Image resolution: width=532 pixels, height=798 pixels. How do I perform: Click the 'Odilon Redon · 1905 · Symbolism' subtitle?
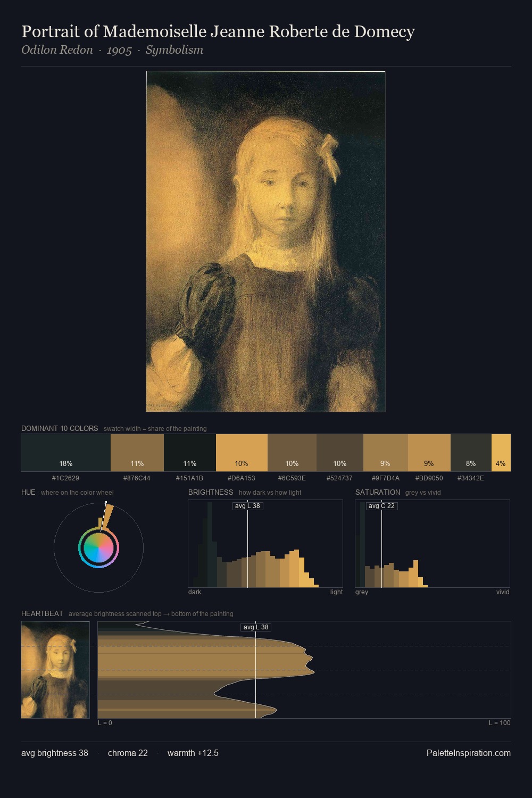(x=112, y=50)
